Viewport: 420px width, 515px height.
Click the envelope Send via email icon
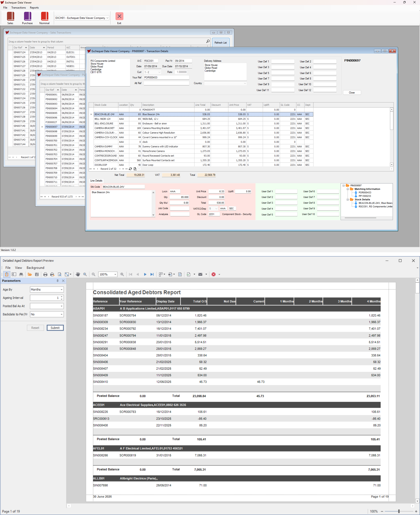click(x=200, y=274)
